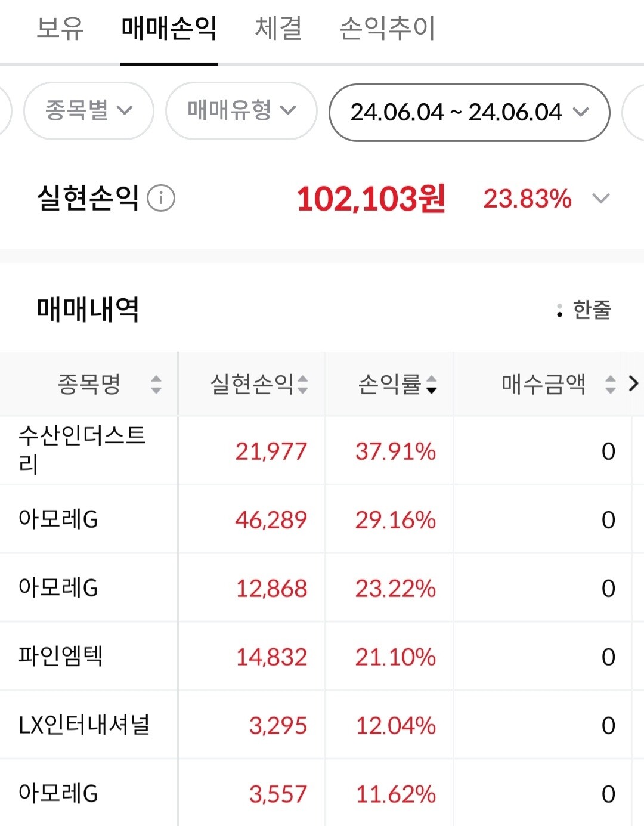Open the 종목별 filter dropdown
This screenshot has width=644, height=826.
pos(88,111)
